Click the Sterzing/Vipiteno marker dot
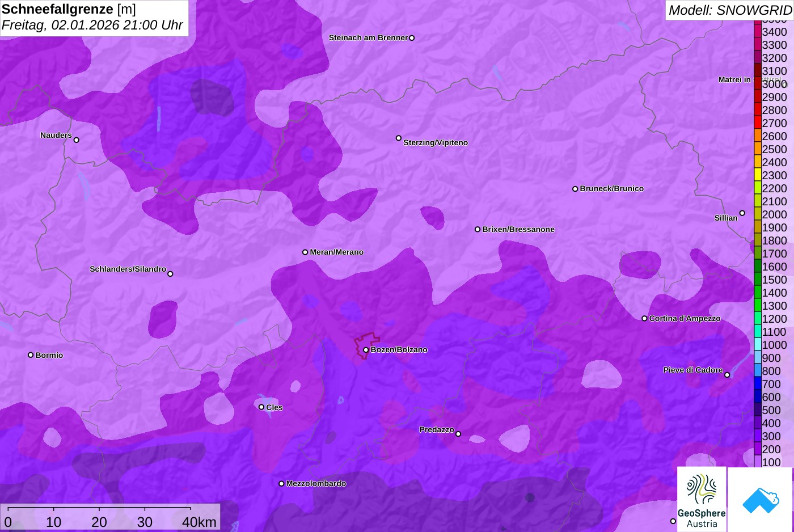 click(399, 138)
